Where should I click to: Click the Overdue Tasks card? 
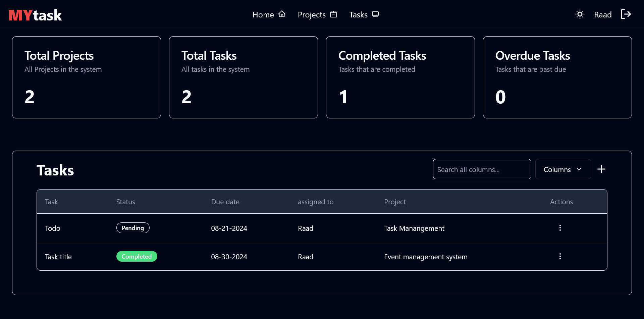(557, 77)
